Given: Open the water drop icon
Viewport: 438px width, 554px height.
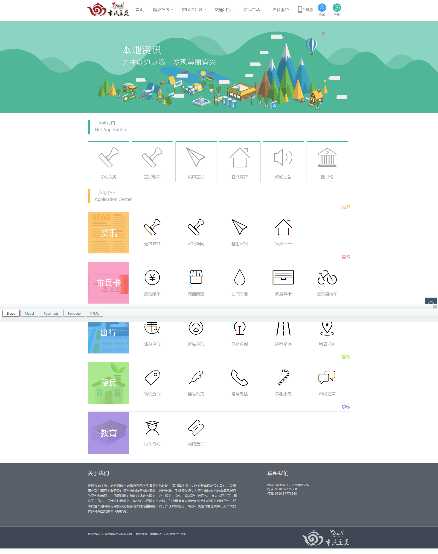Looking at the screenshot, I should 239,277.
